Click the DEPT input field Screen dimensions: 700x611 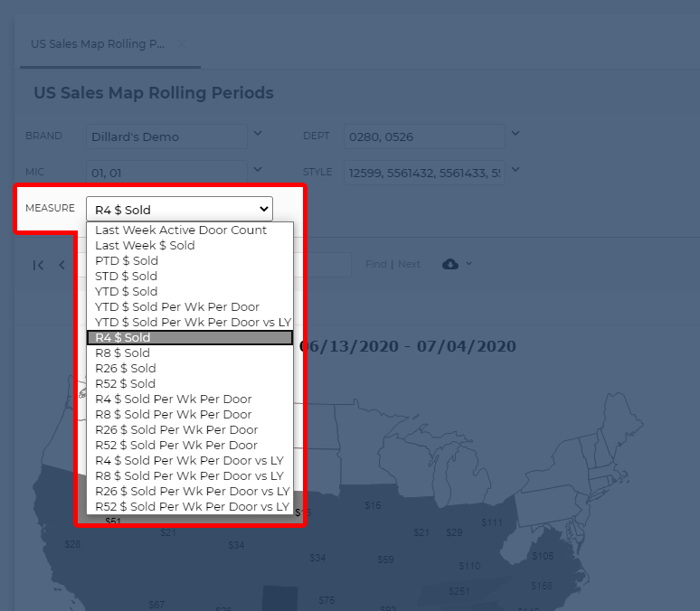pyautogui.click(x=423, y=136)
